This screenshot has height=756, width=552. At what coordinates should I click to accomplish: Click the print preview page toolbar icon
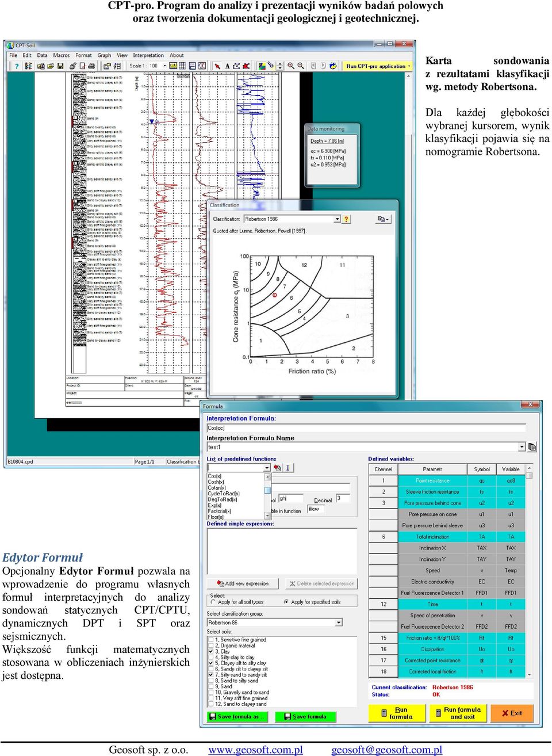tap(82, 66)
